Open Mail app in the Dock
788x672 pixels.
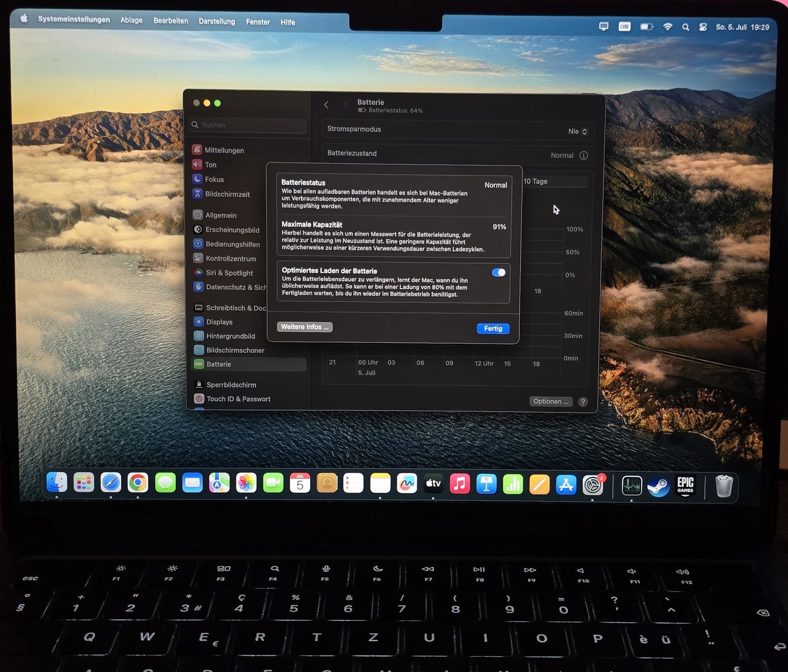(192, 483)
